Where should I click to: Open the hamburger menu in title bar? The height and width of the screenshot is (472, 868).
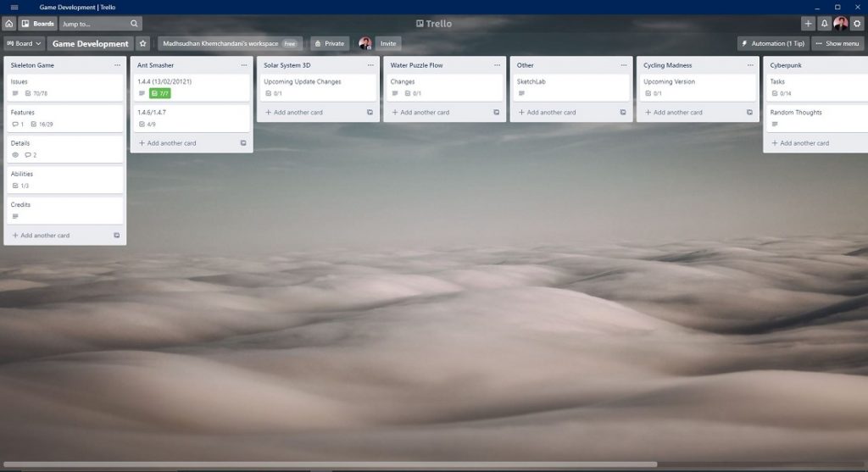[x=14, y=7]
